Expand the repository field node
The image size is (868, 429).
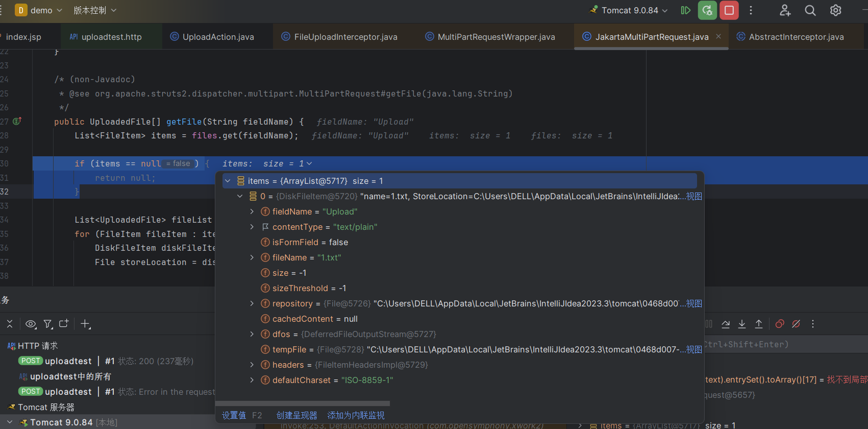(252, 303)
